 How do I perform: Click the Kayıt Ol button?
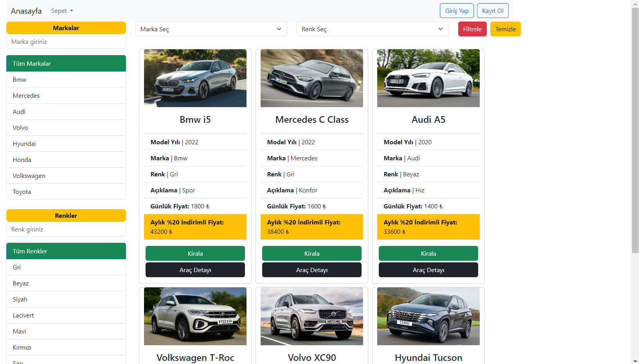[x=493, y=11]
